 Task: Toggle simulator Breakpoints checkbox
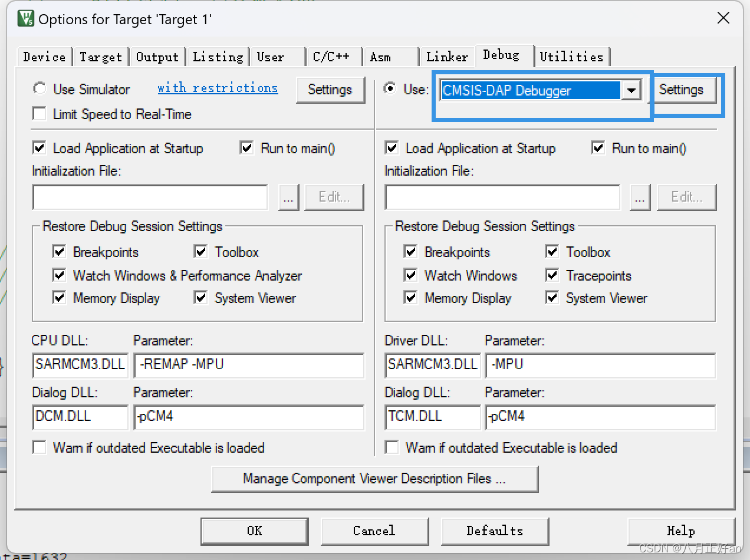click(x=60, y=252)
